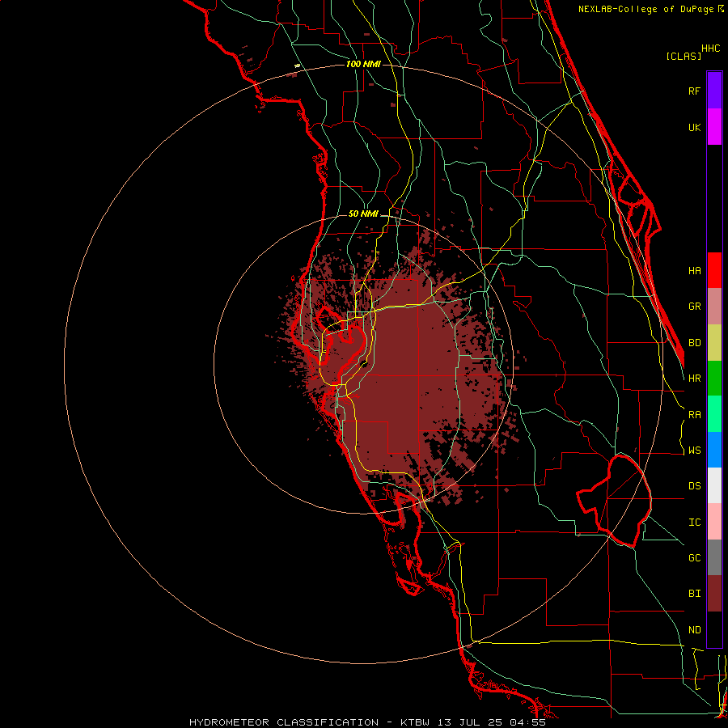Click the [CLAS] units label
Screen dimensions: 728x728
pyautogui.click(x=684, y=56)
